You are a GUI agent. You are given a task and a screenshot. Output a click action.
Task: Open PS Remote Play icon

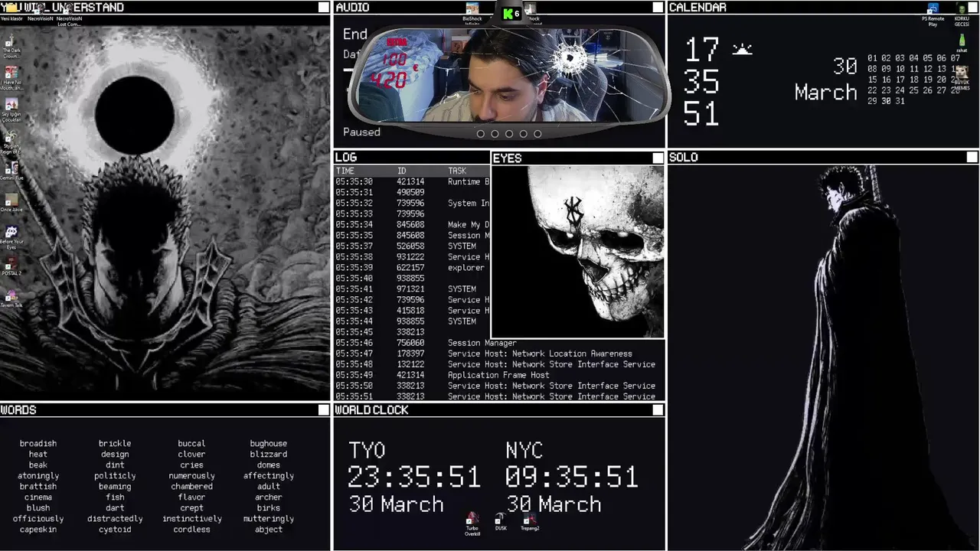[933, 15]
